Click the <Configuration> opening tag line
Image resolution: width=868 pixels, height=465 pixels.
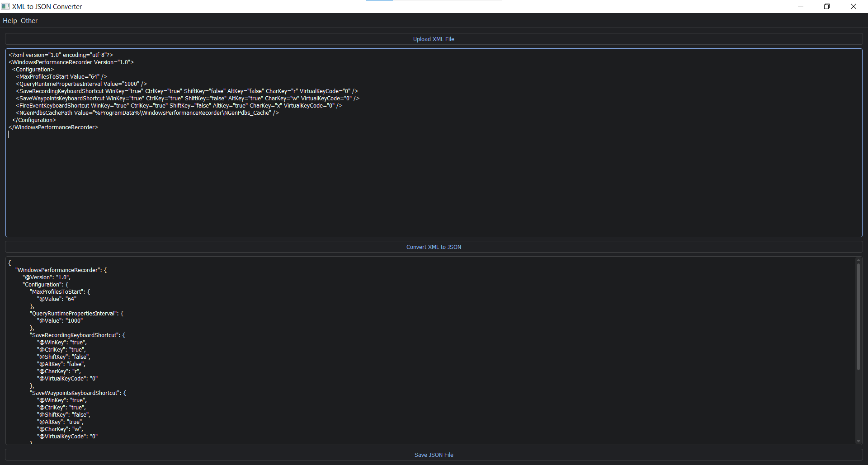coord(33,70)
